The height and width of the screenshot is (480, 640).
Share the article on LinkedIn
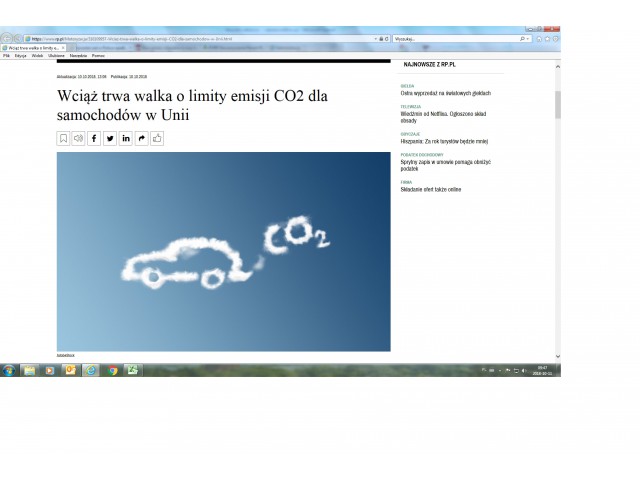click(x=126, y=139)
